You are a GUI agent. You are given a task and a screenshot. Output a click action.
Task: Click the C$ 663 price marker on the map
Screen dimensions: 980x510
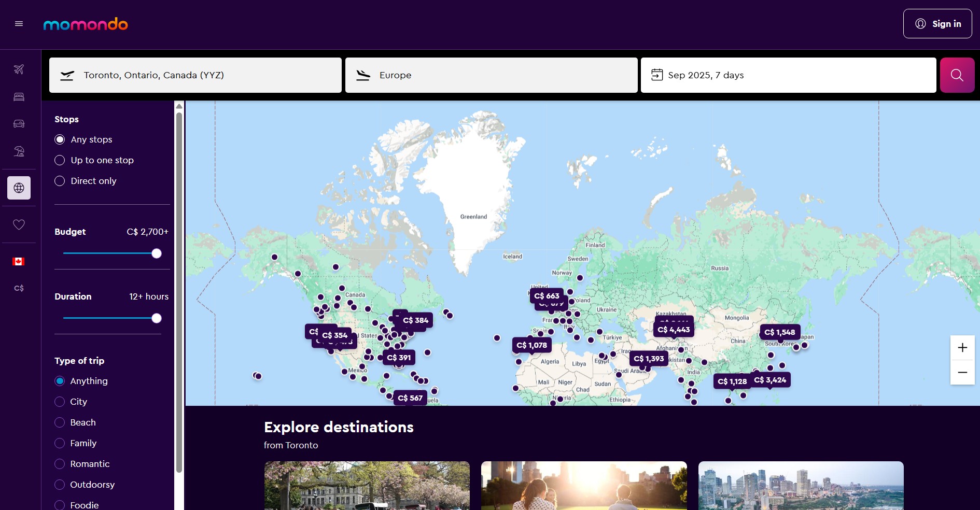[546, 296]
